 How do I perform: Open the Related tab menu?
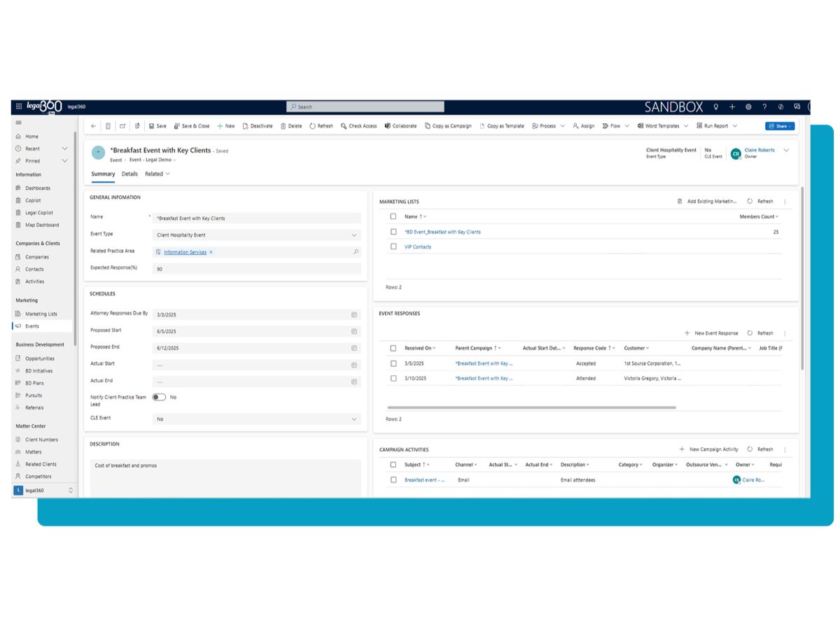[x=157, y=174]
